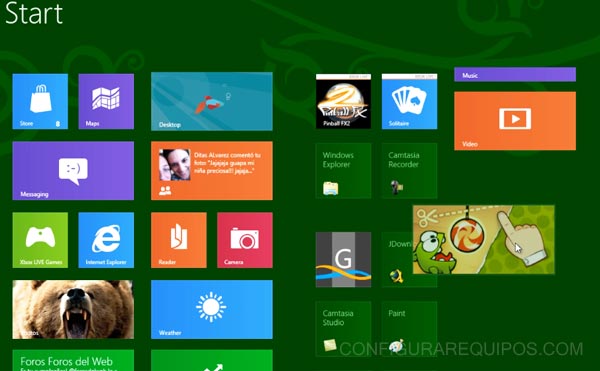This screenshot has width=600, height=371.
Task: Launch the Camera tile
Action: [245, 240]
